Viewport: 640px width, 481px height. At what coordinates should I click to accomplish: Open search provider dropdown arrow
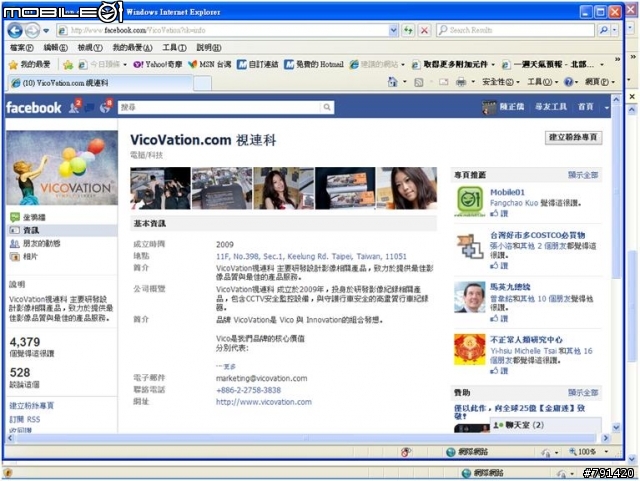click(614, 30)
